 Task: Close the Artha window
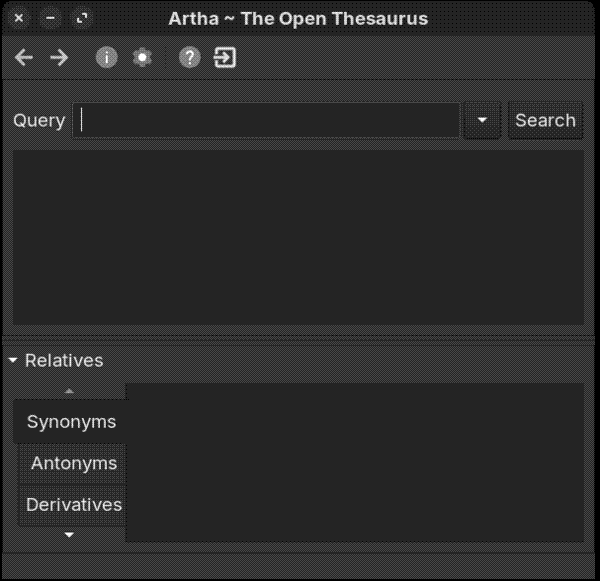point(18,18)
